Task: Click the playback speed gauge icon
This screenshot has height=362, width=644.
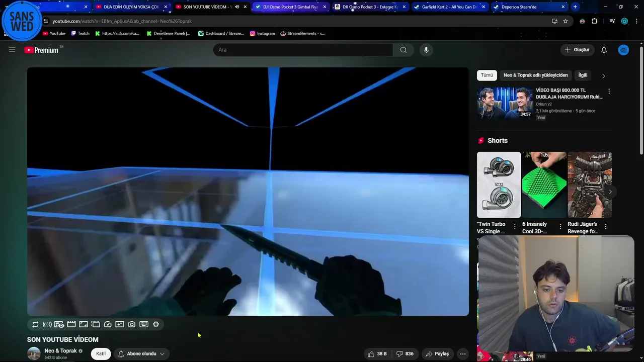Action: (108, 324)
